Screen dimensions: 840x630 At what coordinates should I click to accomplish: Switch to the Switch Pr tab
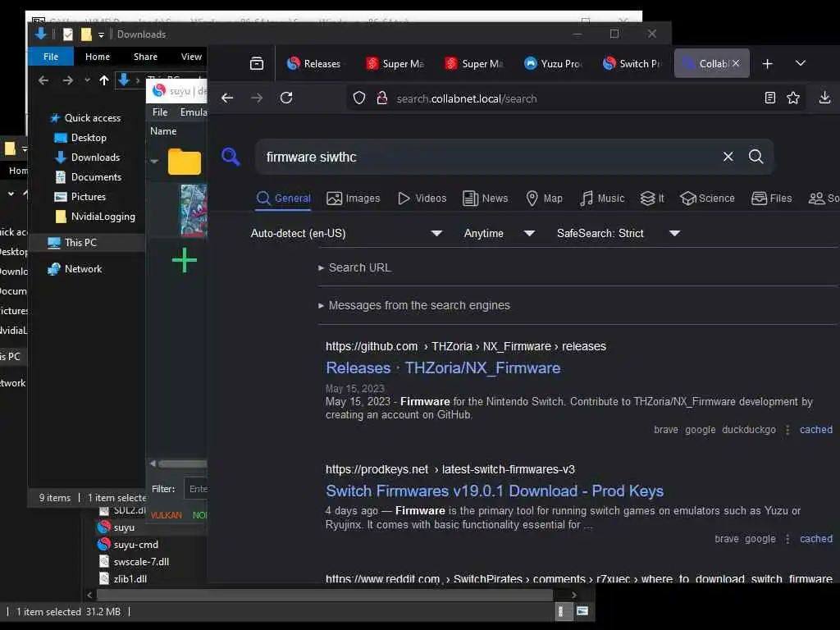(x=632, y=64)
